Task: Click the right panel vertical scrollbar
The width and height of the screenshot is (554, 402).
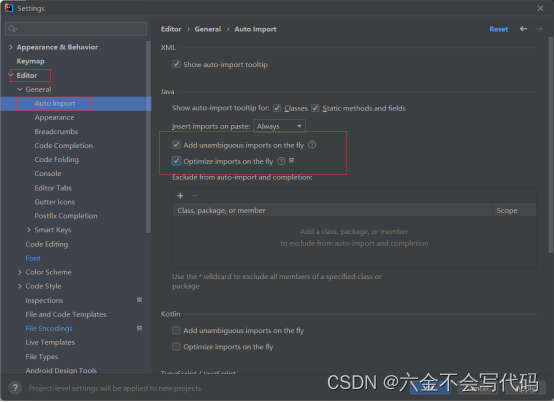Action: (551, 145)
